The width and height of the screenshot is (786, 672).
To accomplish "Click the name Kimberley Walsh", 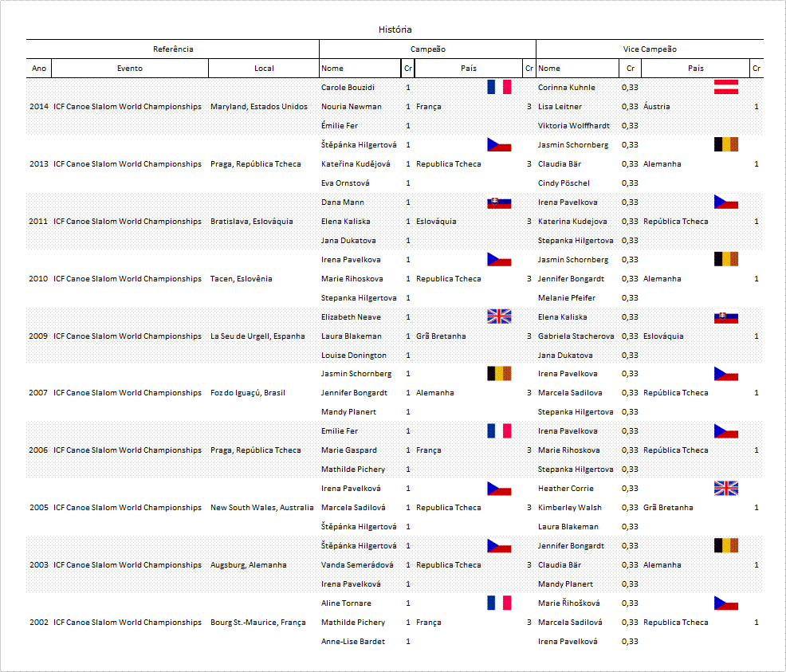I will click(569, 507).
